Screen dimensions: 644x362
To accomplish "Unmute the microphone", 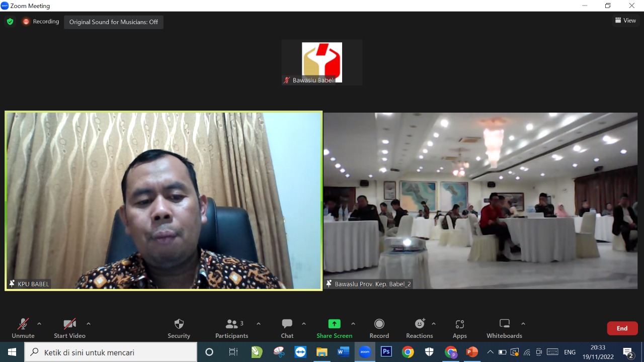I will point(23,324).
